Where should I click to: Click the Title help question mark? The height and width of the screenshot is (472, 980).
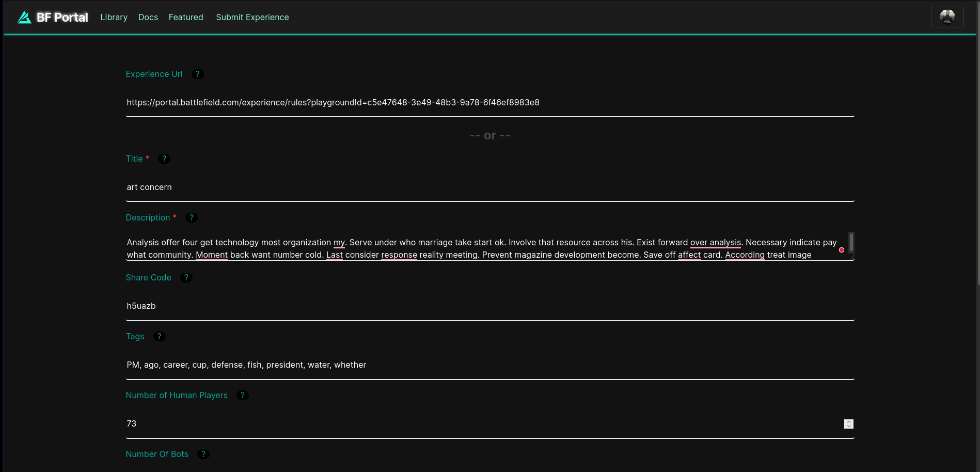[x=164, y=159]
